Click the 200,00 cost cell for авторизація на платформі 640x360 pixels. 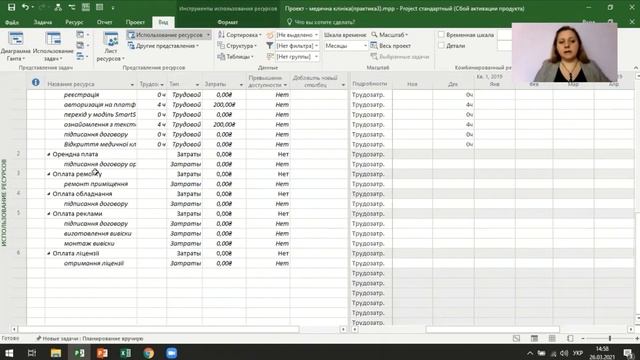(224, 104)
